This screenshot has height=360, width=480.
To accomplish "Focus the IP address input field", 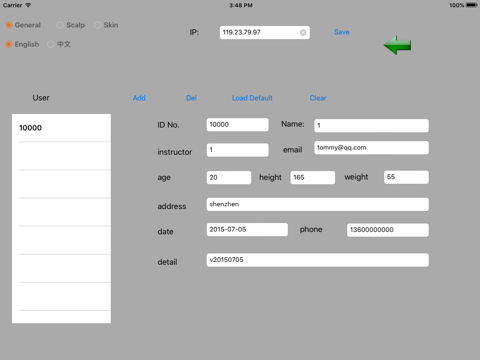I will point(260,32).
